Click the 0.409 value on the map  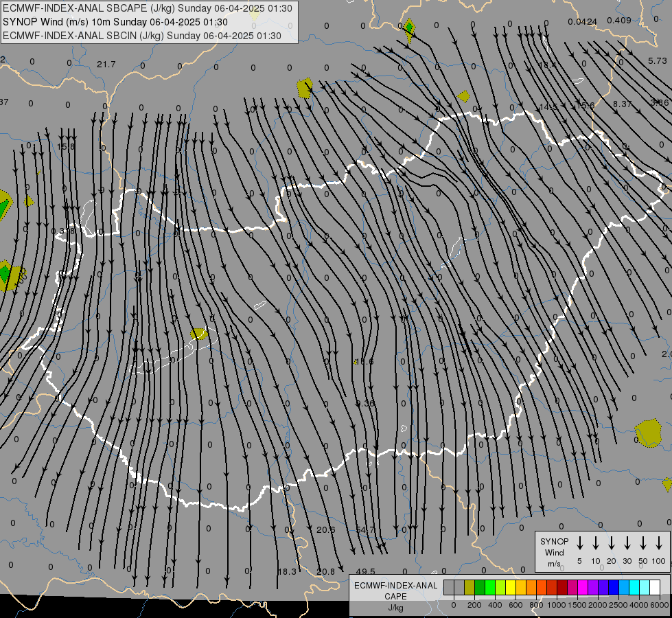pyautogui.click(x=619, y=20)
